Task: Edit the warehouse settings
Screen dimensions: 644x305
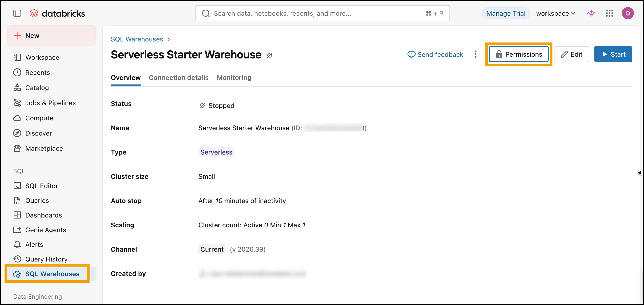Action: pos(571,54)
